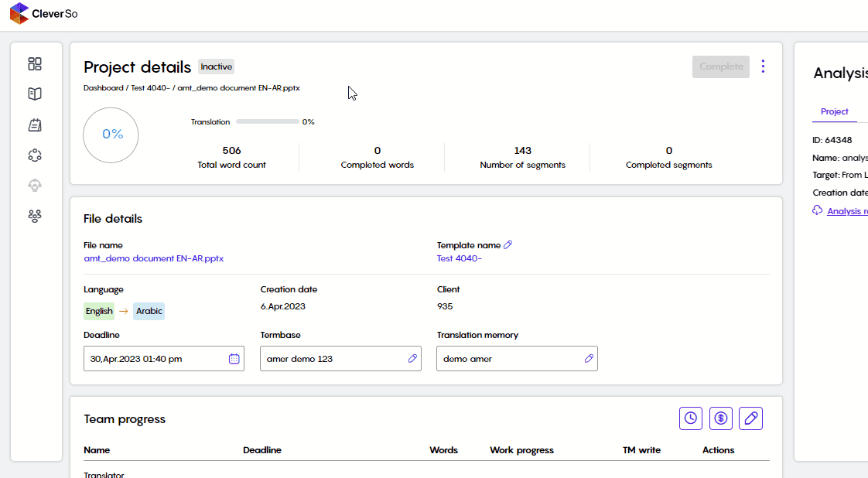Viewport: 868px width, 478px height.
Task: Open the team progress clock history button
Action: click(691, 418)
